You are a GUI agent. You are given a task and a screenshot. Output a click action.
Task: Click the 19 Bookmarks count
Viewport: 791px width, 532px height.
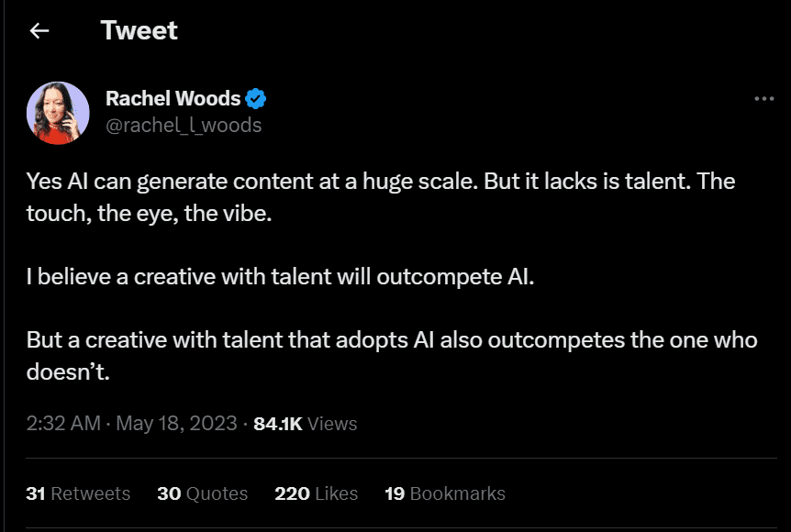point(444,493)
